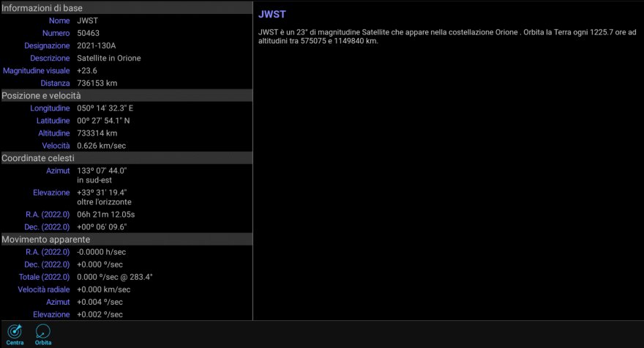The height and width of the screenshot is (348, 644).
Task: Select the Numero value 50463
Action: [x=89, y=33]
